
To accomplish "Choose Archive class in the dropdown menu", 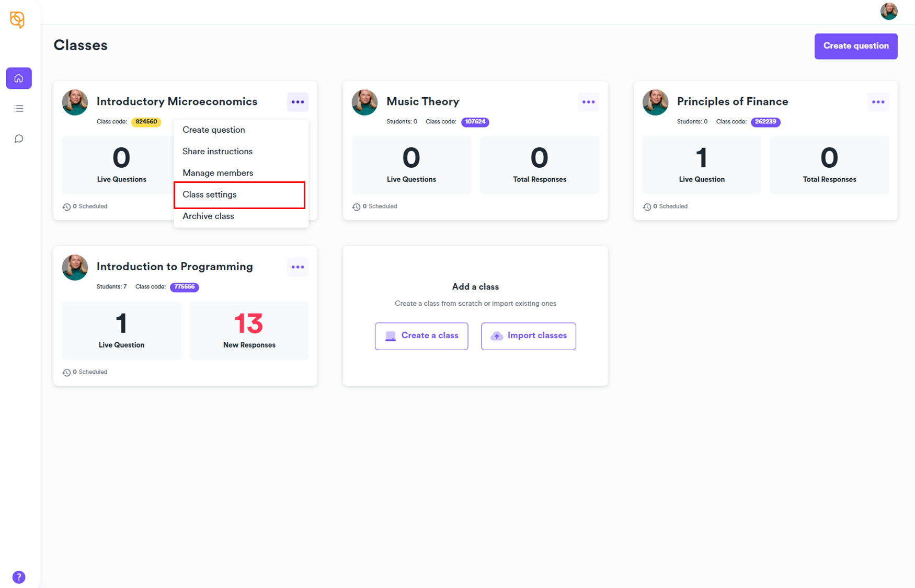I will [x=208, y=216].
